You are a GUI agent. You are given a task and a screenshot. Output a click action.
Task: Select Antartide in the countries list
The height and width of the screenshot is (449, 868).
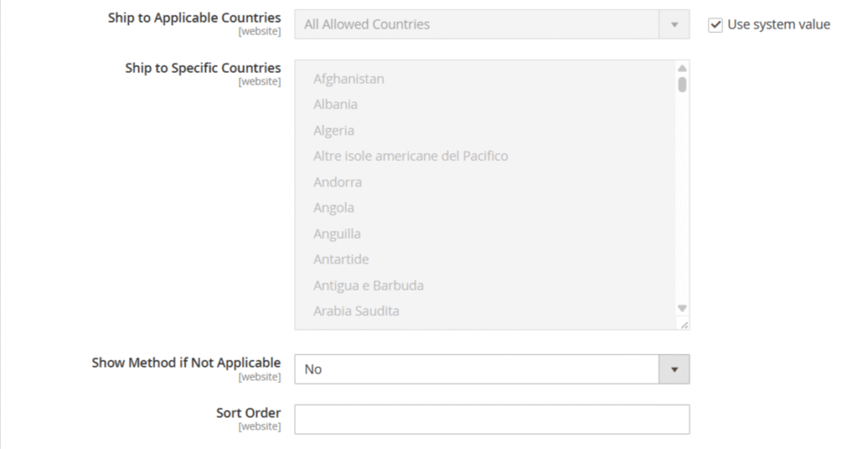[341, 259]
